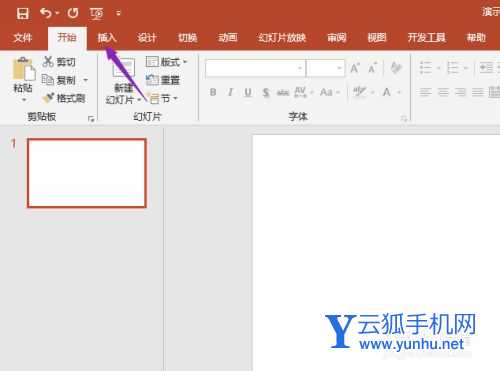The height and width of the screenshot is (371, 500).
Task: Click Clear All Formatting icon
Action: (396, 68)
